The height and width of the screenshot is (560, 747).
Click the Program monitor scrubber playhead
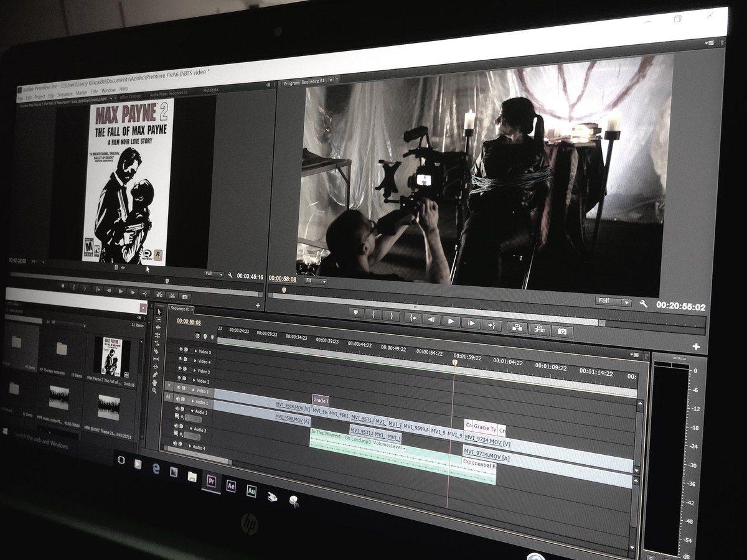pos(284,289)
